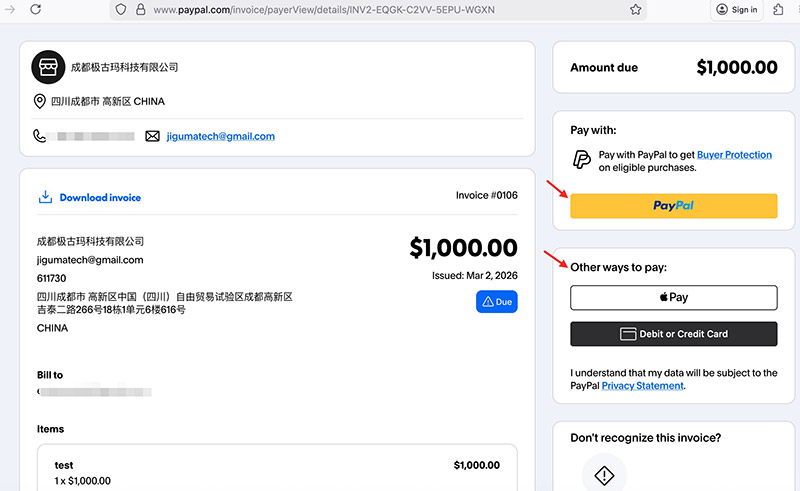Click the shield icon in the address bar

pyautogui.click(x=121, y=9)
